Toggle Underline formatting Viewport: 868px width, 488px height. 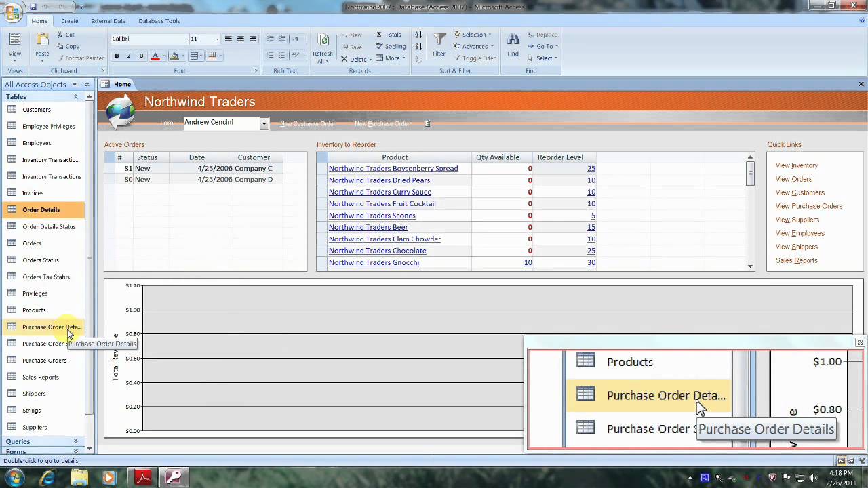point(141,56)
